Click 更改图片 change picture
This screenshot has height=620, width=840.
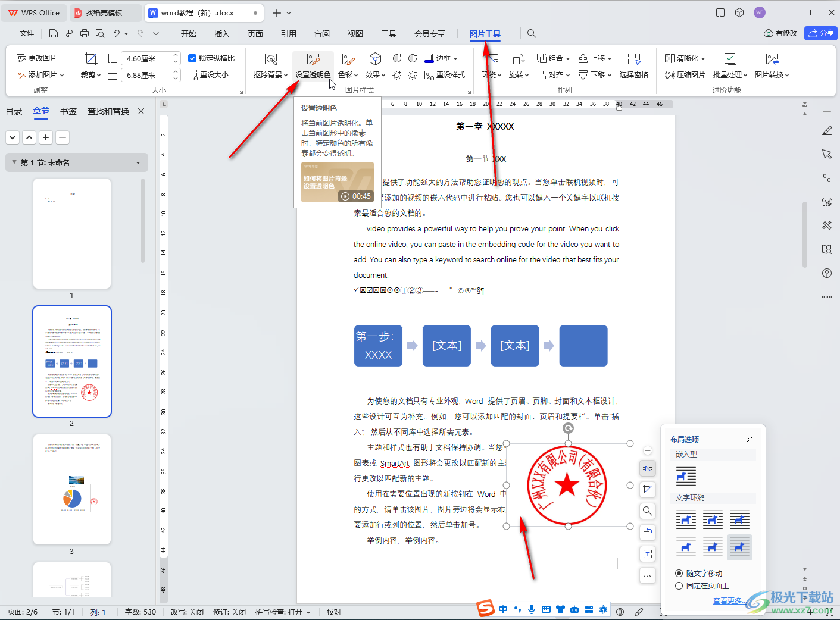[x=37, y=58]
